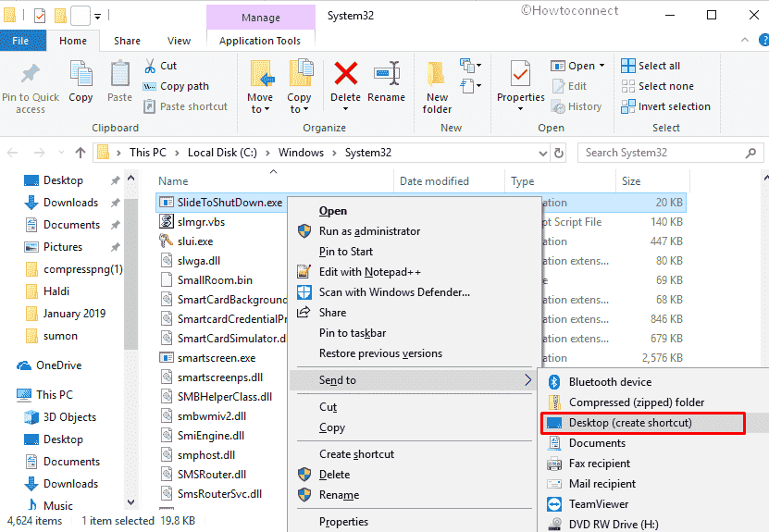This screenshot has height=532, width=769.
Task: Click the History icon in Open group
Action: pos(558,106)
